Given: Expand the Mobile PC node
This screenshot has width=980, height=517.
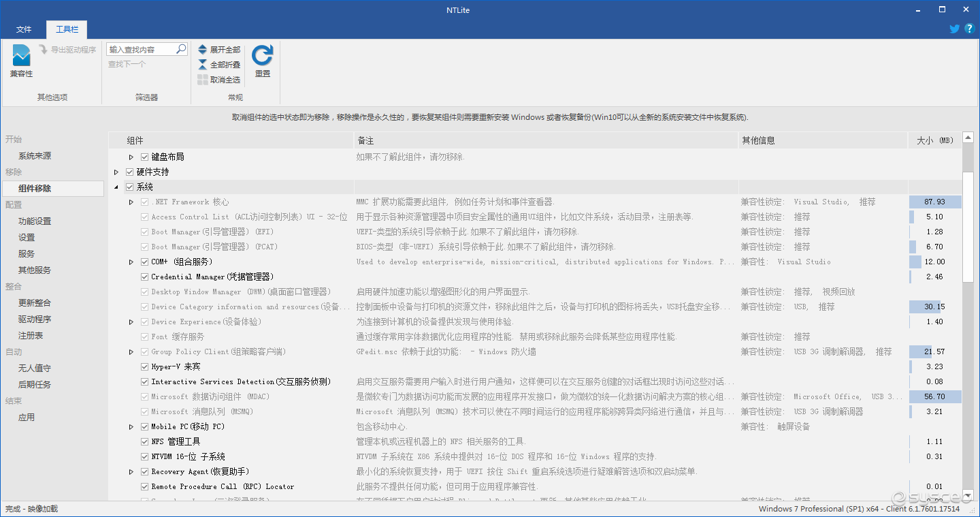Looking at the screenshot, I should click(131, 427).
